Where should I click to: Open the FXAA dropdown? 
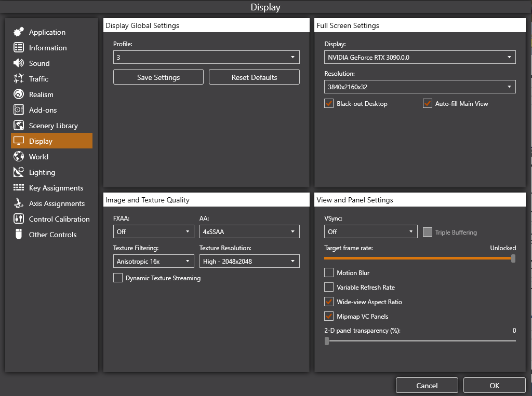[x=153, y=231]
